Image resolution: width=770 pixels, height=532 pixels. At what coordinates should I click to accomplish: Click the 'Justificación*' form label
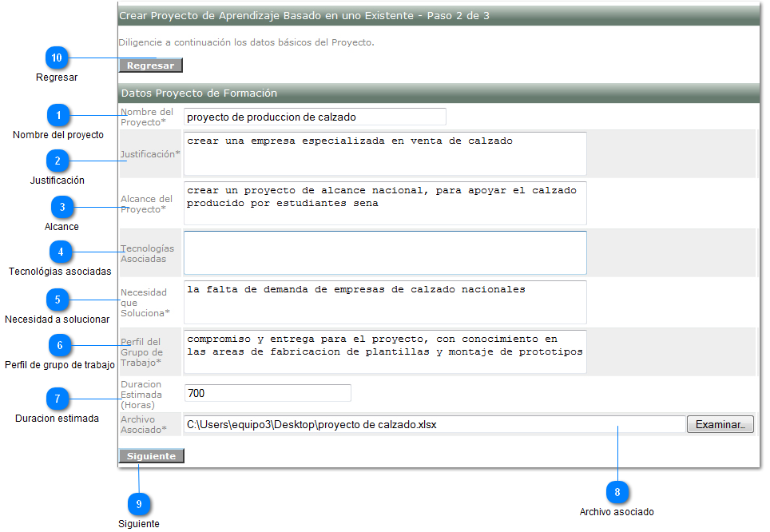150,154
